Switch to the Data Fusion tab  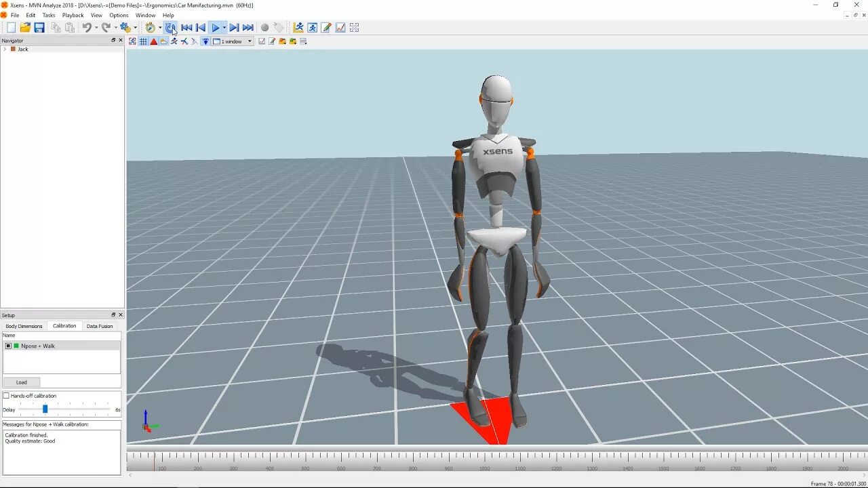coord(100,326)
